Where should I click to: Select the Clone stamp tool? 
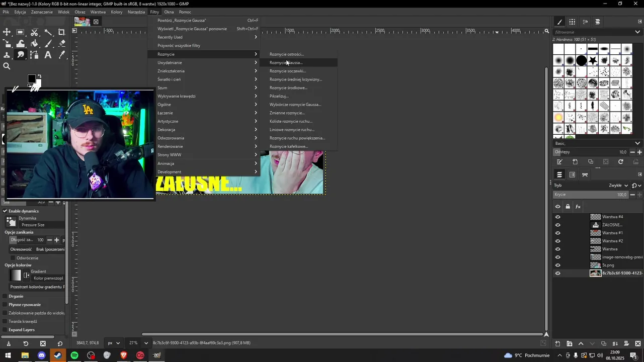pos(7,55)
